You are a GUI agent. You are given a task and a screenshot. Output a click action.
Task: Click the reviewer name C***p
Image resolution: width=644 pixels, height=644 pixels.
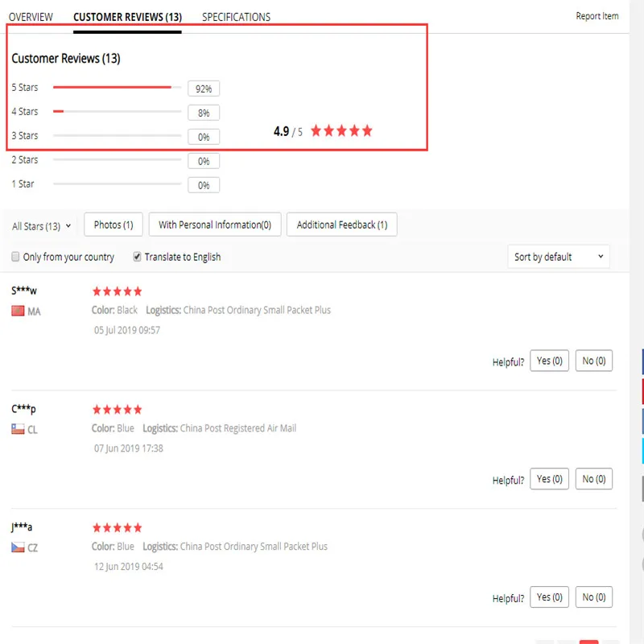[23, 409]
